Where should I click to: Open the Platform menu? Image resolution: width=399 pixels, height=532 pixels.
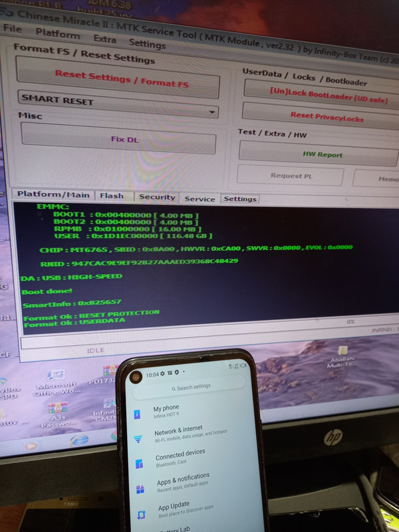(58, 34)
